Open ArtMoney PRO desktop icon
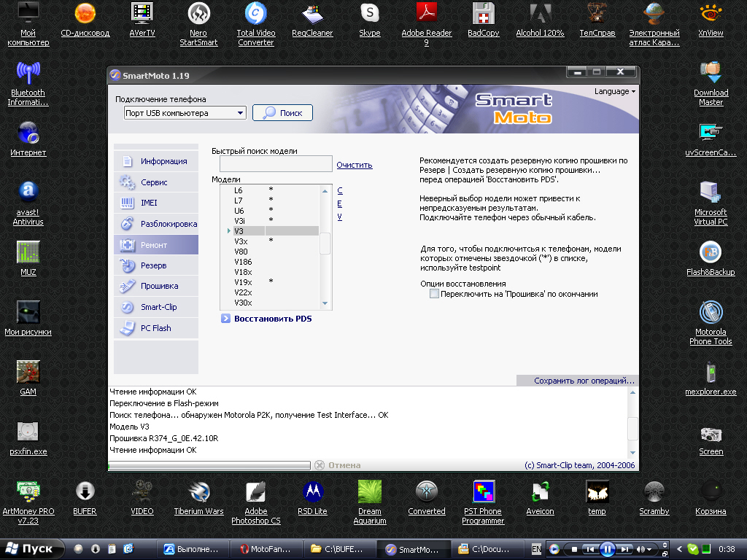The width and height of the screenshot is (747, 560). [28, 502]
